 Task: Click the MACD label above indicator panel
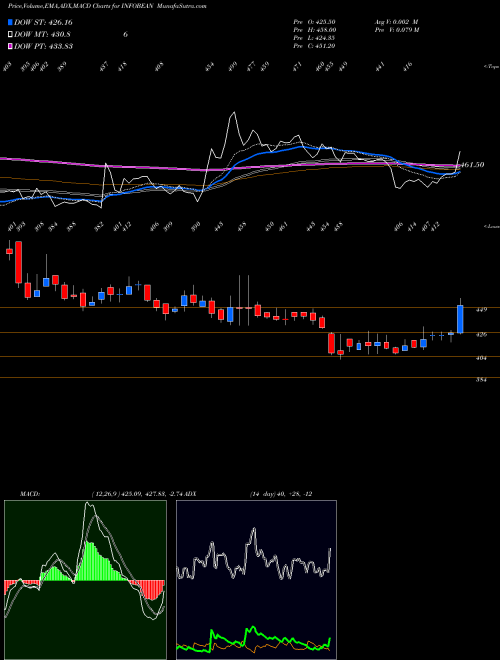coord(29,493)
